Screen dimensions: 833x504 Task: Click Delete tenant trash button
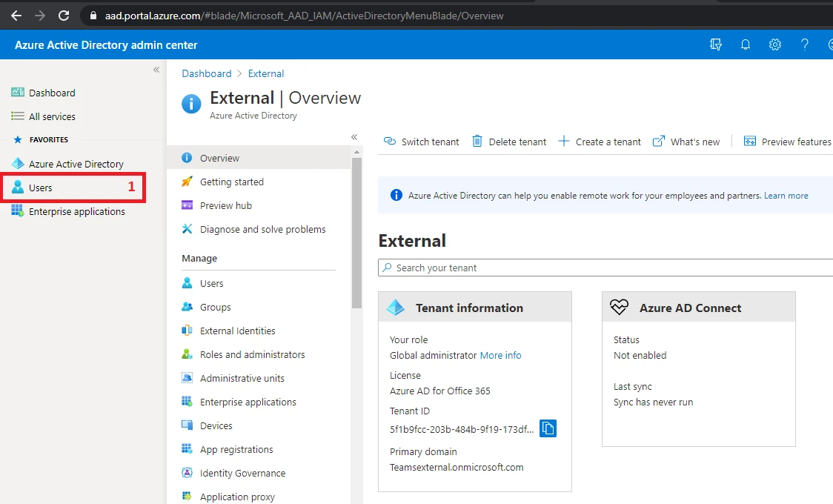pos(509,142)
